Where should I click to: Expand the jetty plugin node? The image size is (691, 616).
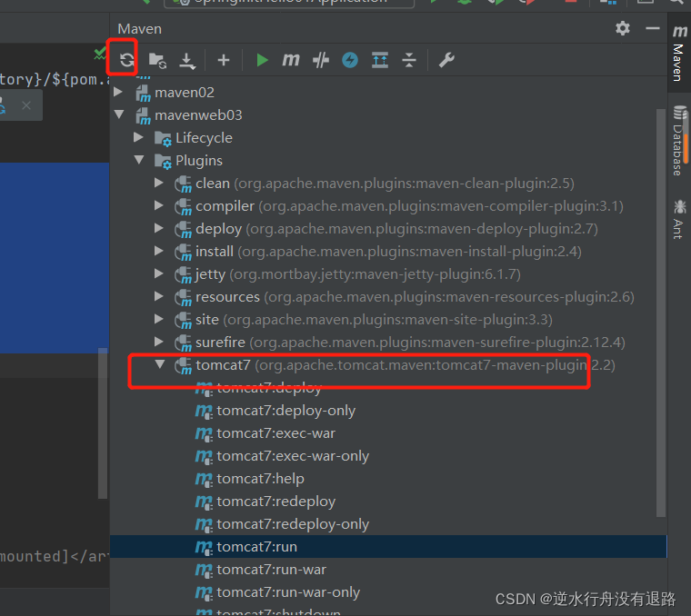click(159, 273)
